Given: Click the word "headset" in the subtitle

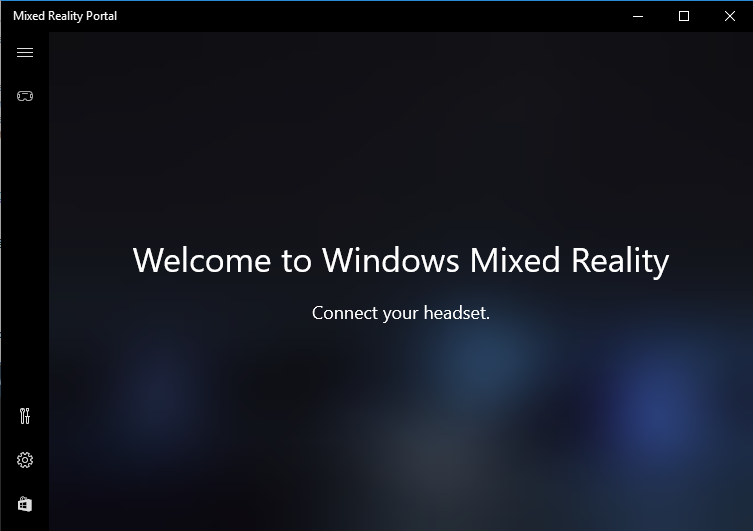Looking at the screenshot, I should point(454,313).
